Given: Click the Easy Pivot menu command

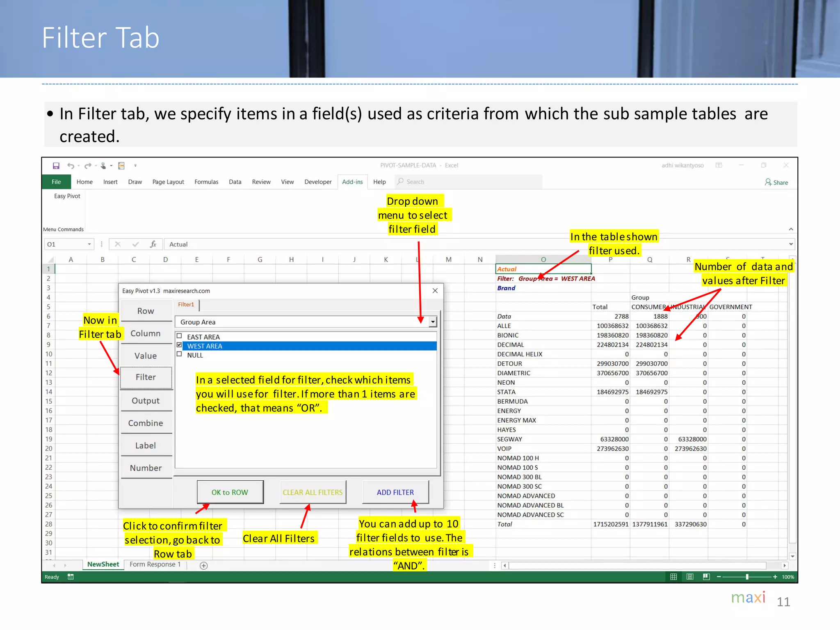Looking at the screenshot, I should (67, 196).
